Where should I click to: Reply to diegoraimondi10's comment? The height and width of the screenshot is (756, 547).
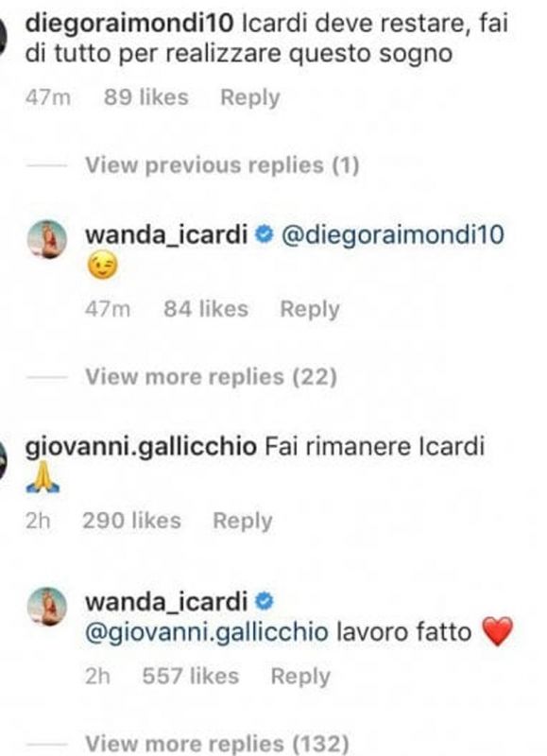pyautogui.click(x=250, y=98)
